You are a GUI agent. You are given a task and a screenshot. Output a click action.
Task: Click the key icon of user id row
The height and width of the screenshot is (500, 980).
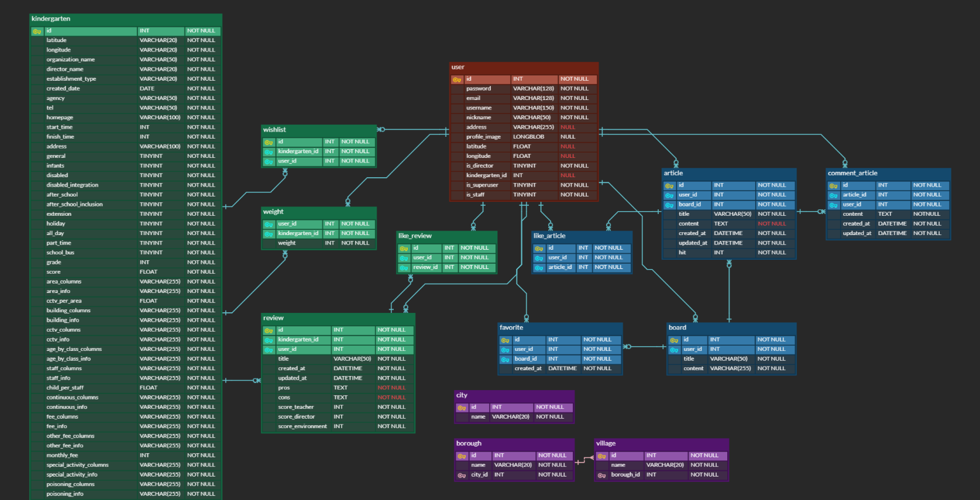[x=457, y=80]
